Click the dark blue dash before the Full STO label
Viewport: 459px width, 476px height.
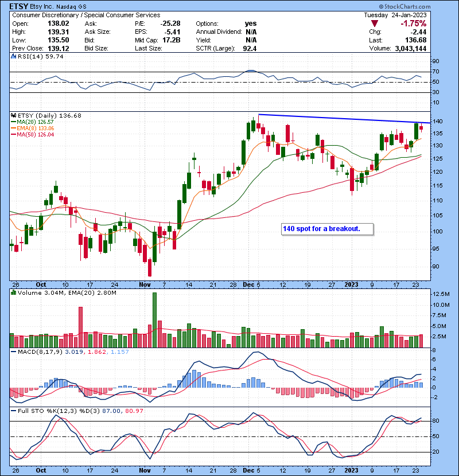13,411
